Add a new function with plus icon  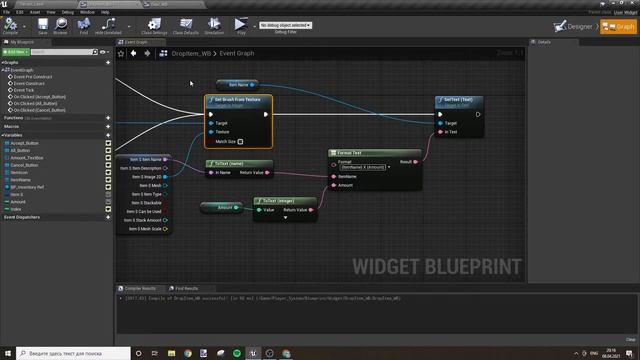coord(108,118)
